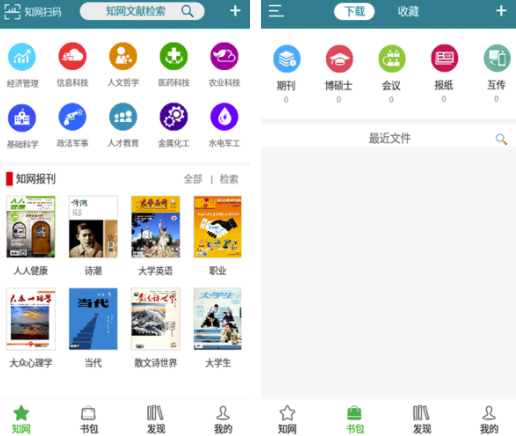Image resolution: width=516 pixels, height=436 pixels.
Task: Open the 政法军事 category icon
Action: click(x=72, y=117)
